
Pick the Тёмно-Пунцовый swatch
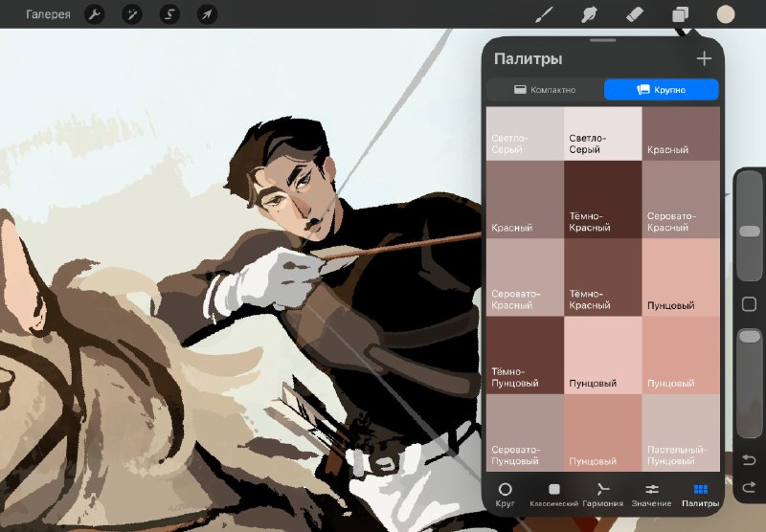pyautogui.click(x=525, y=355)
